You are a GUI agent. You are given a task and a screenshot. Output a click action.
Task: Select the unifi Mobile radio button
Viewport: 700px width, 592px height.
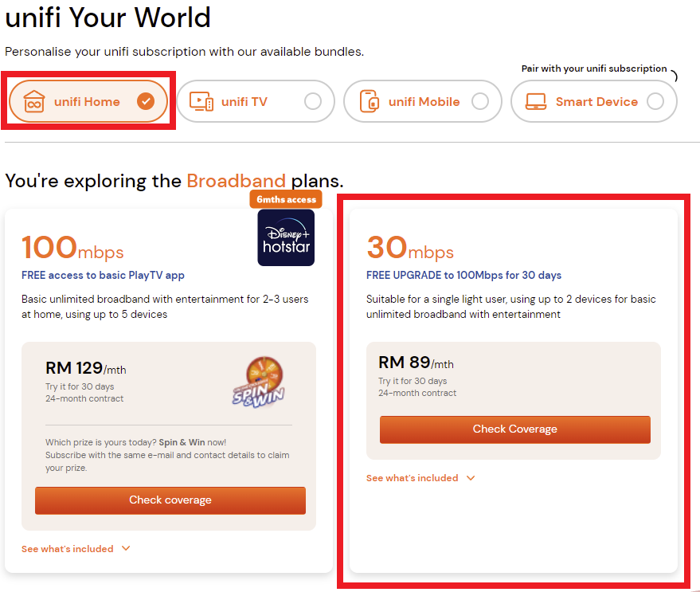click(480, 102)
